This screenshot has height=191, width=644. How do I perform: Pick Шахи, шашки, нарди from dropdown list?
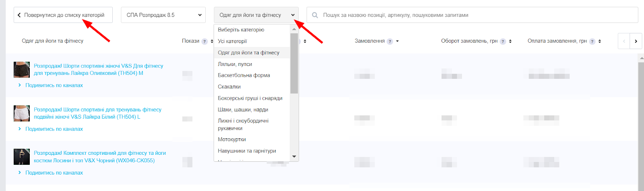point(243,109)
